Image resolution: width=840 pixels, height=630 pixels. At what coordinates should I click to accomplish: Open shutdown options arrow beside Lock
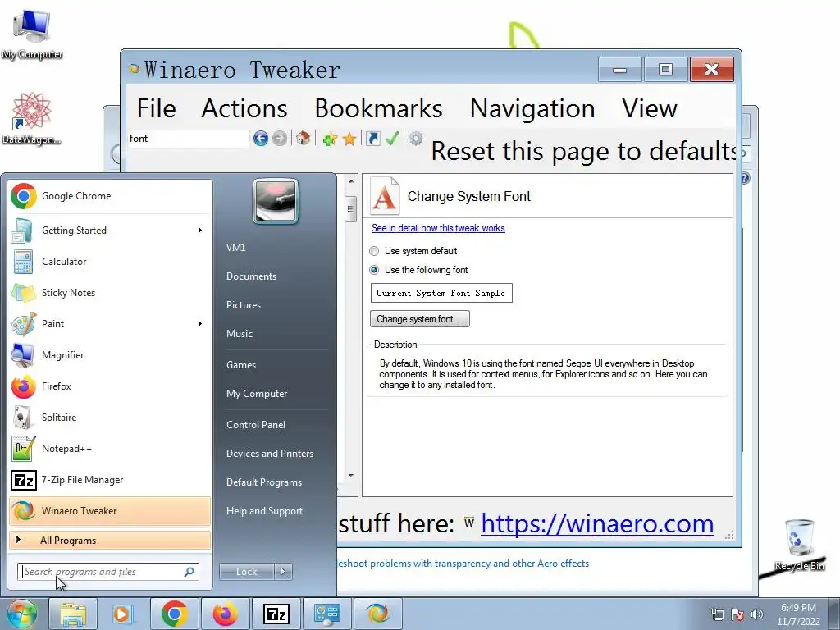pos(283,572)
